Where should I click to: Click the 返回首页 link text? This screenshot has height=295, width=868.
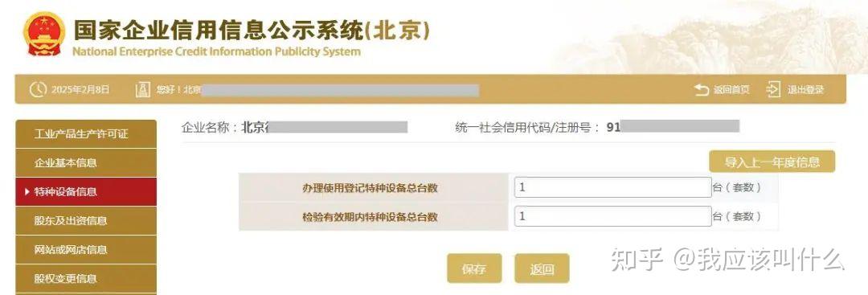[x=731, y=90]
